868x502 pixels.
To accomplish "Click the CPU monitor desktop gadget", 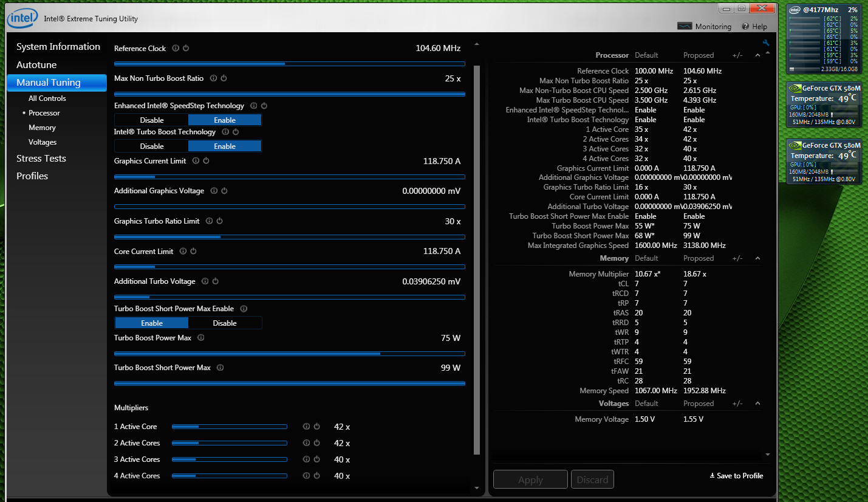I will tap(824, 40).
